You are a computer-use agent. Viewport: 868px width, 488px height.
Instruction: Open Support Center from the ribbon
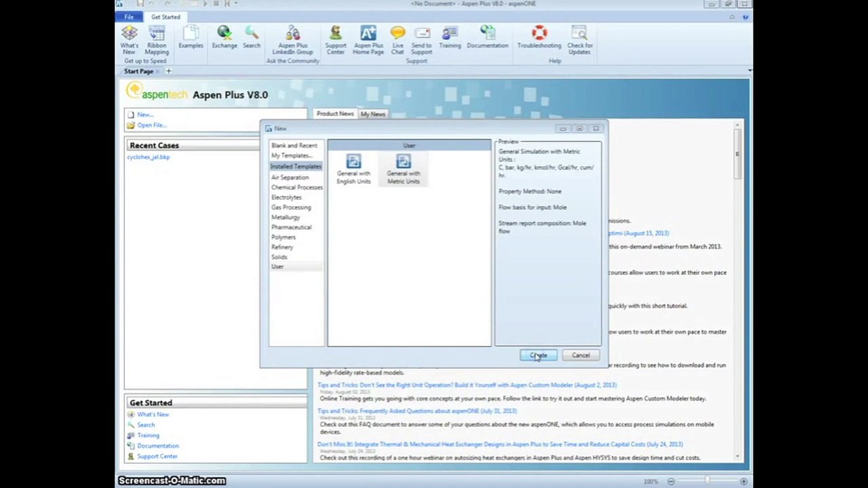(x=336, y=40)
